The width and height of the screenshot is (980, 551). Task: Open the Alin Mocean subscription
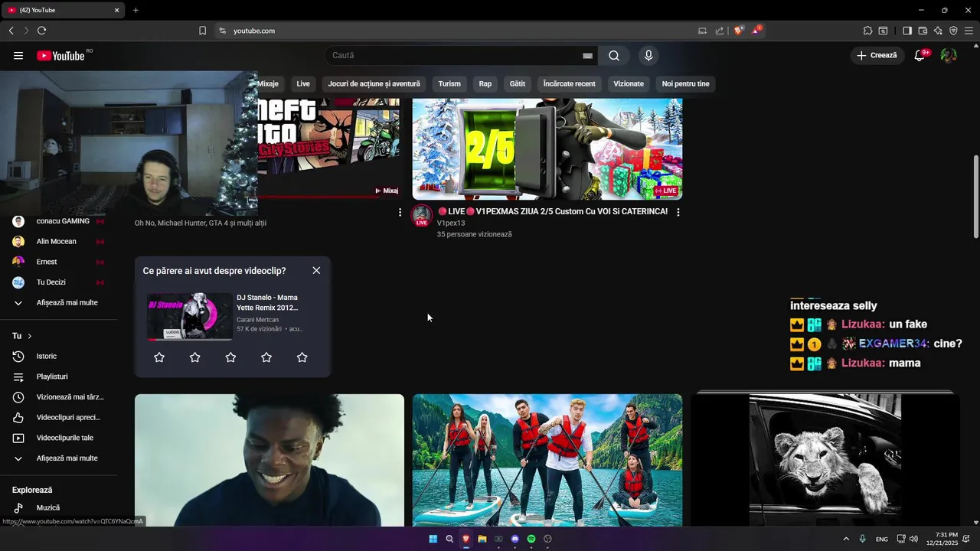(58, 241)
